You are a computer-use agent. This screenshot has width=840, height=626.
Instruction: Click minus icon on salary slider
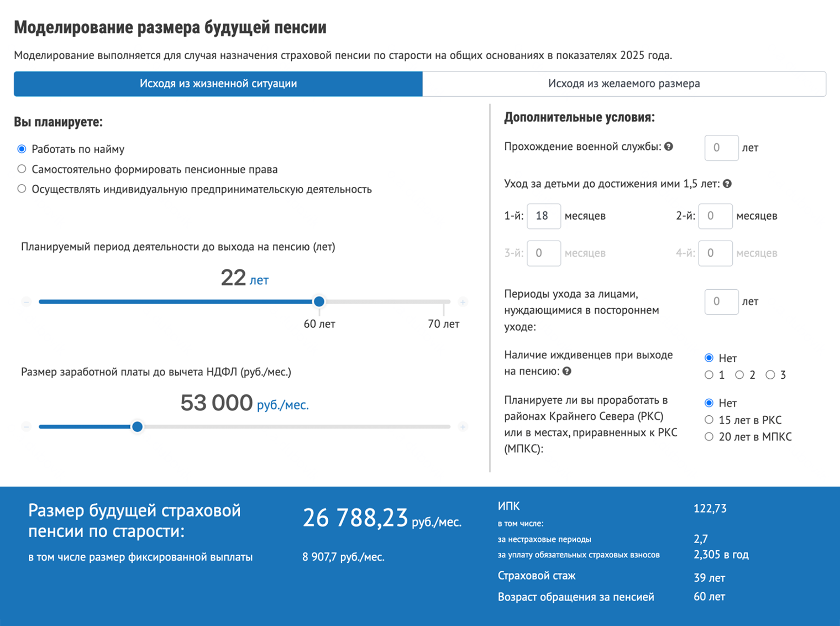click(x=25, y=426)
